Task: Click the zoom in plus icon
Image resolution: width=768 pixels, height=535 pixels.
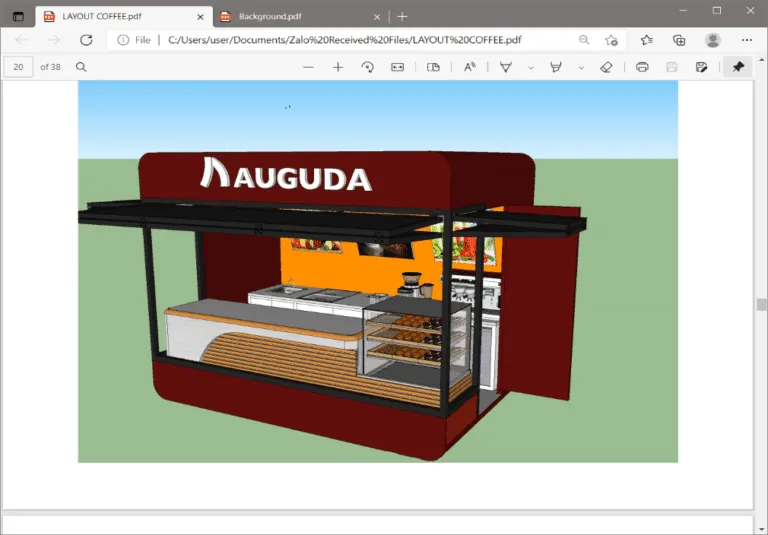Action: click(338, 67)
